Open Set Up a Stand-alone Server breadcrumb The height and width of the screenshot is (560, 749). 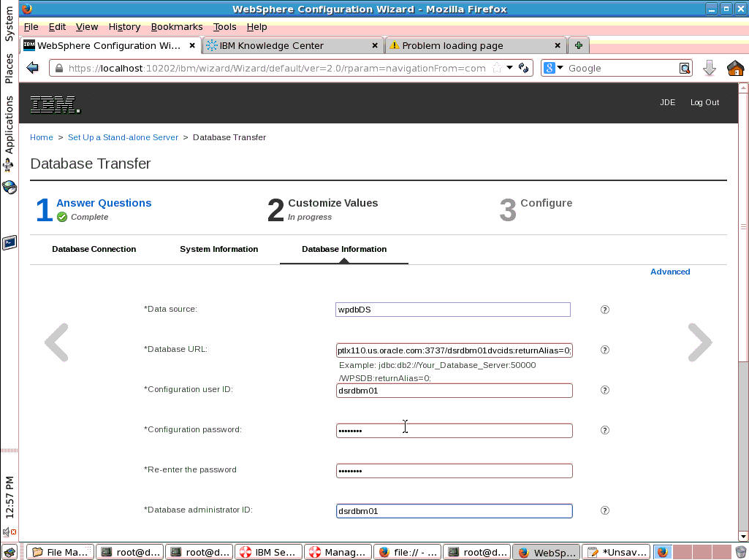[x=123, y=137]
